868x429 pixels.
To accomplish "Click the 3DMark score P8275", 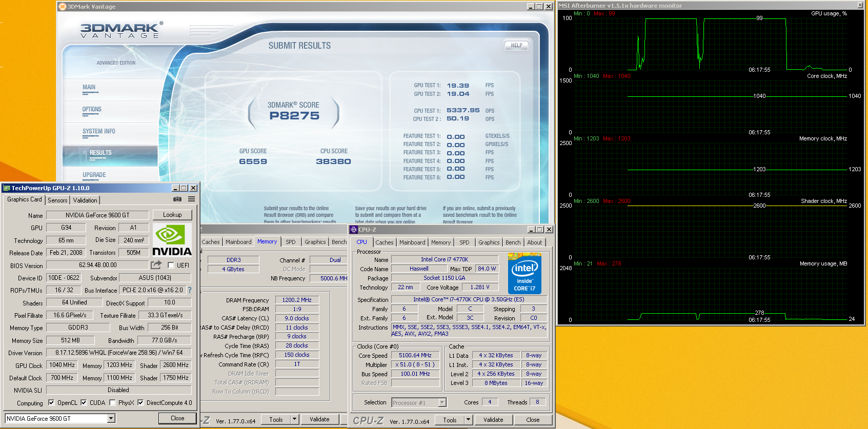I will pos(294,116).
